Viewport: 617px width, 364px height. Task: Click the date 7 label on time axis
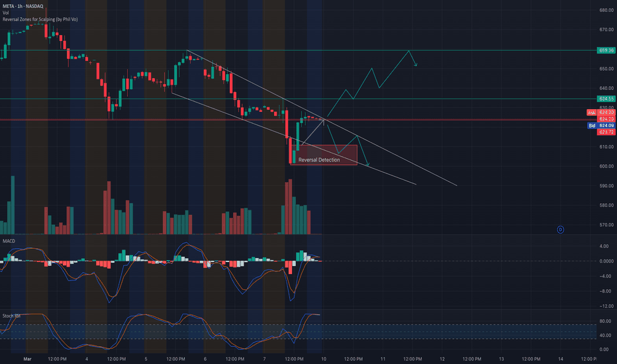coord(264,359)
